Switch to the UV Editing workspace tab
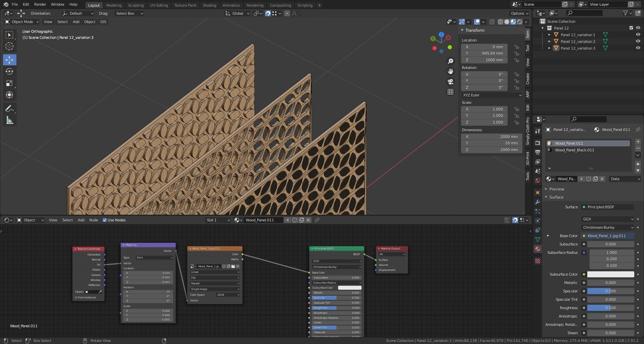 point(159,5)
